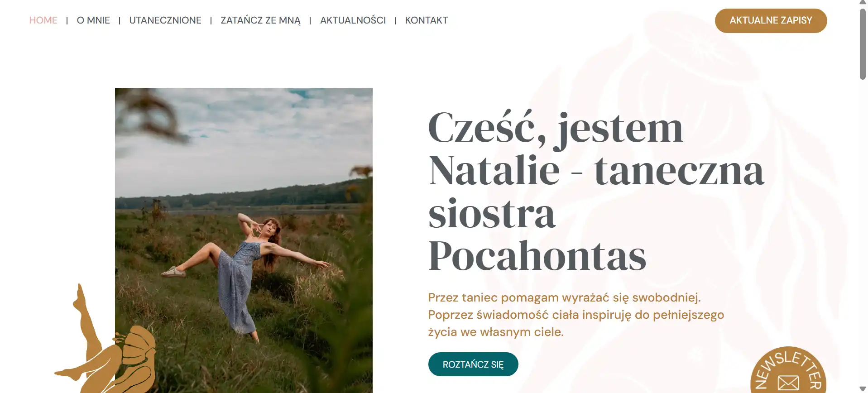Click the 'Przez taniec pomagam' paragraph
868x393 pixels.
(576, 315)
